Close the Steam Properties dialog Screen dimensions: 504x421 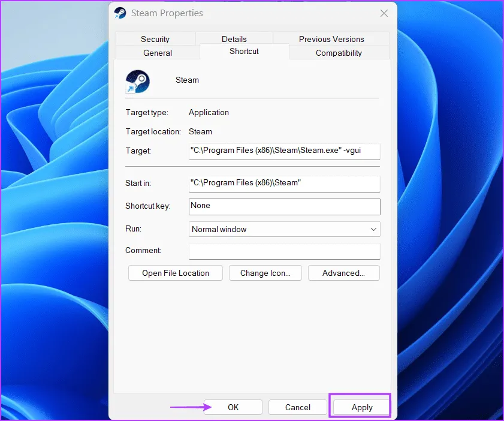point(384,13)
